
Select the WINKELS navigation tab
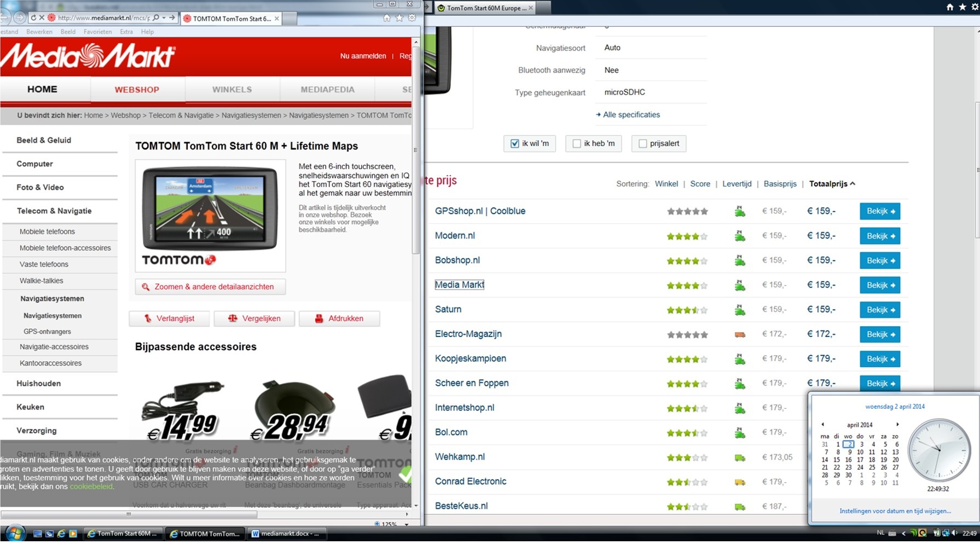(x=232, y=90)
